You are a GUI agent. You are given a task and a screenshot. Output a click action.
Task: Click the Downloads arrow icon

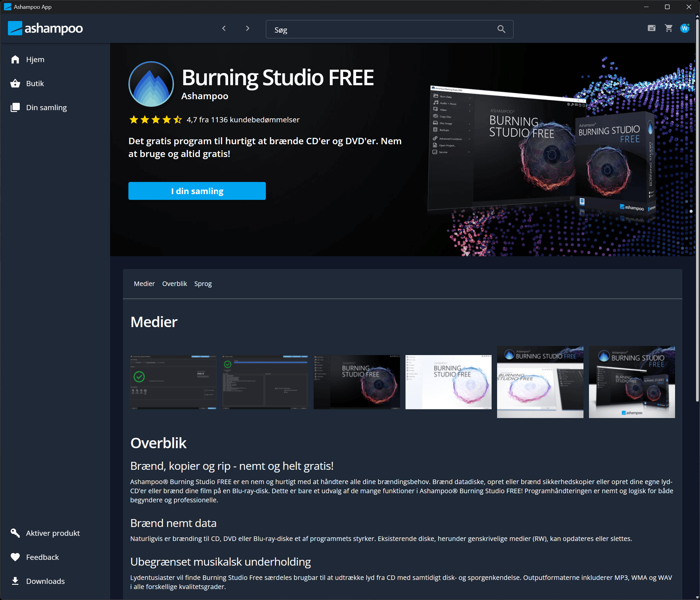coord(15,581)
